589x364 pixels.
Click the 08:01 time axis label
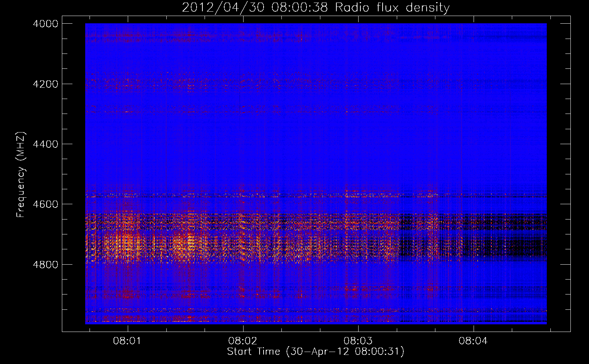click(x=127, y=341)
